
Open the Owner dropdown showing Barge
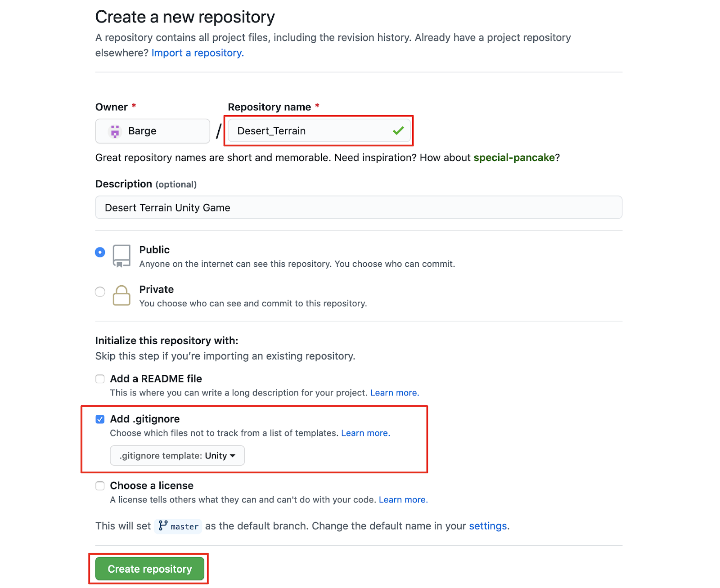[x=153, y=131]
